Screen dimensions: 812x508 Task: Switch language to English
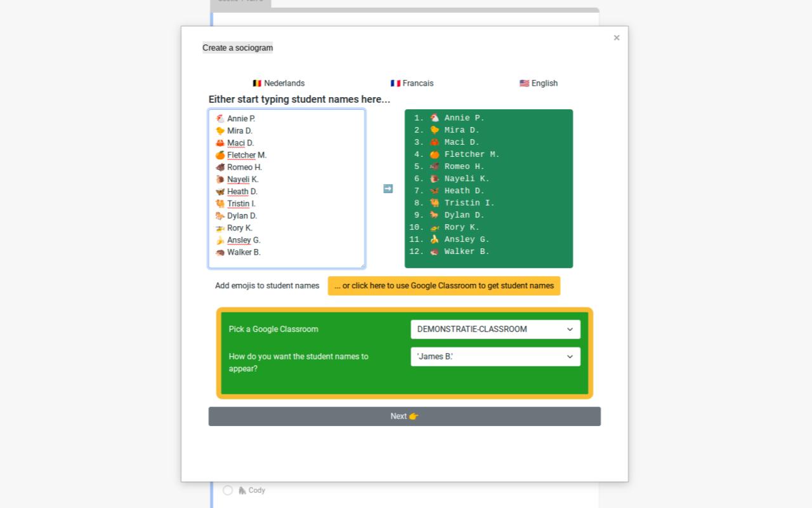click(x=539, y=83)
